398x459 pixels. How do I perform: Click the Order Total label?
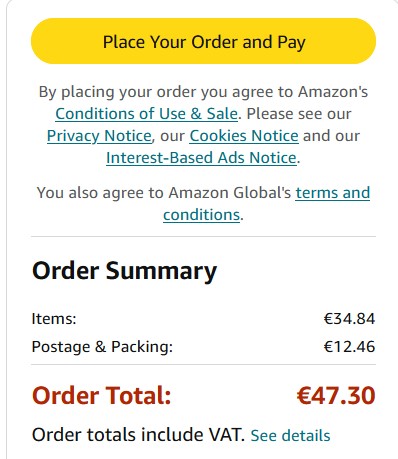click(102, 396)
